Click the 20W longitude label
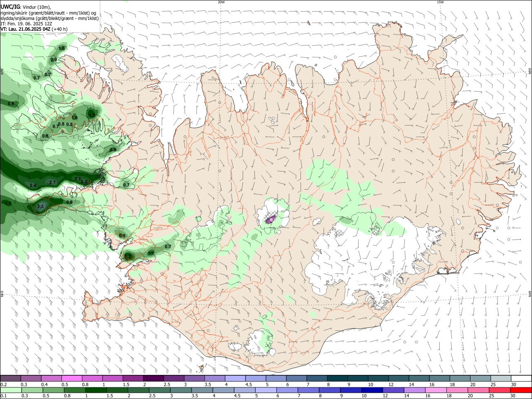Image resolution: width=532 pixels, height=399 pixels. click(x=221, y=2)
